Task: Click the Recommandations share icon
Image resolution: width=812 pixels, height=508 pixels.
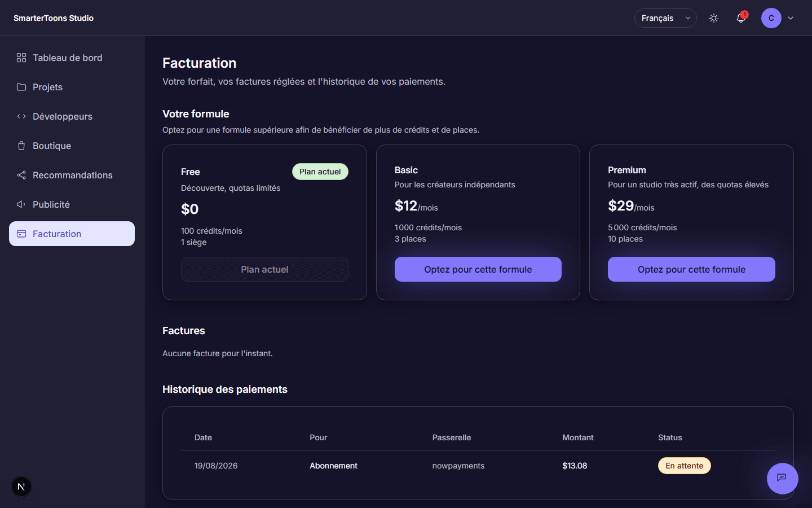Action: point(21,175)
